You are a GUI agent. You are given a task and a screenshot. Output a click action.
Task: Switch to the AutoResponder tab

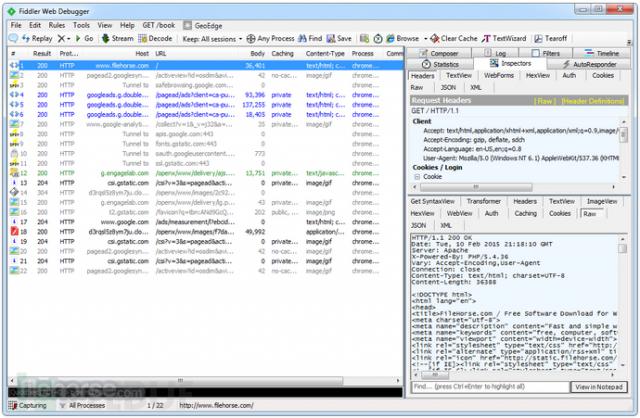point(589,64)
